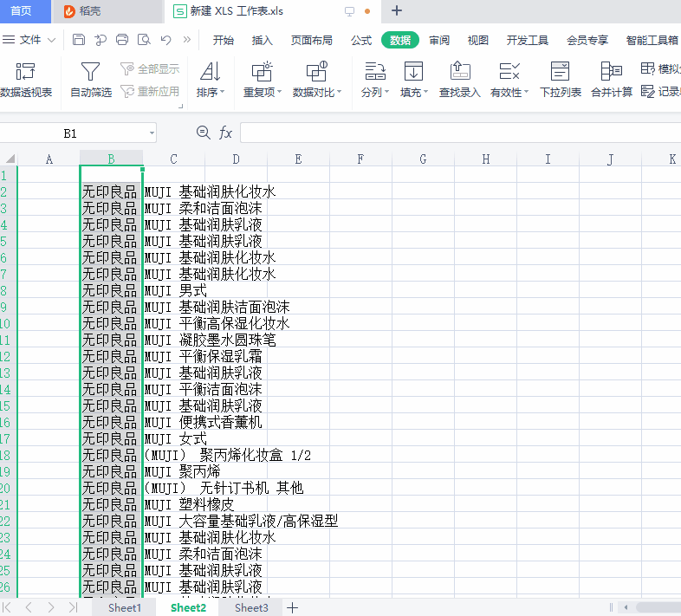Switch to the 视图 ribbon tab
The width and height of the screenshot is (681, 616).
(477, 41)
